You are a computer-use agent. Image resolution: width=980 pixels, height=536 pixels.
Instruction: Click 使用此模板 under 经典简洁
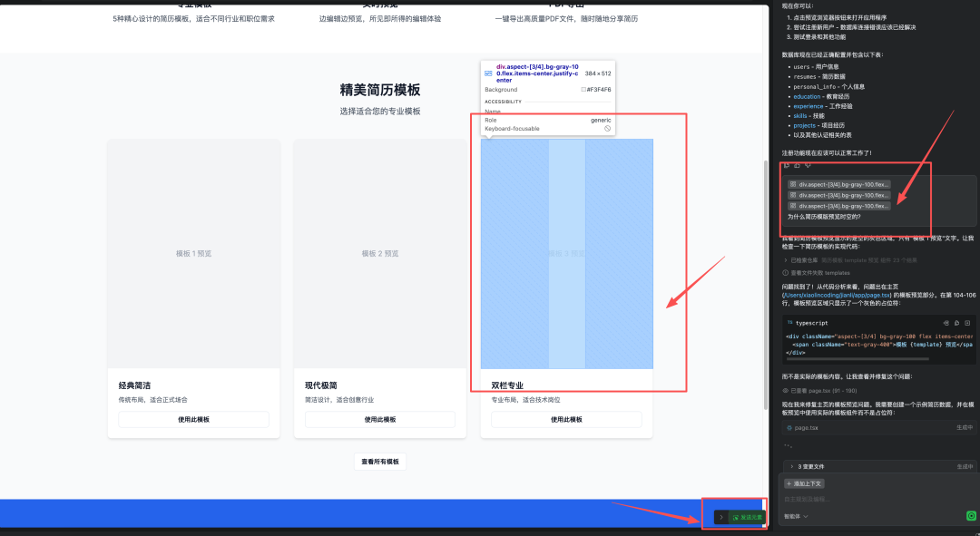point(194,419)
